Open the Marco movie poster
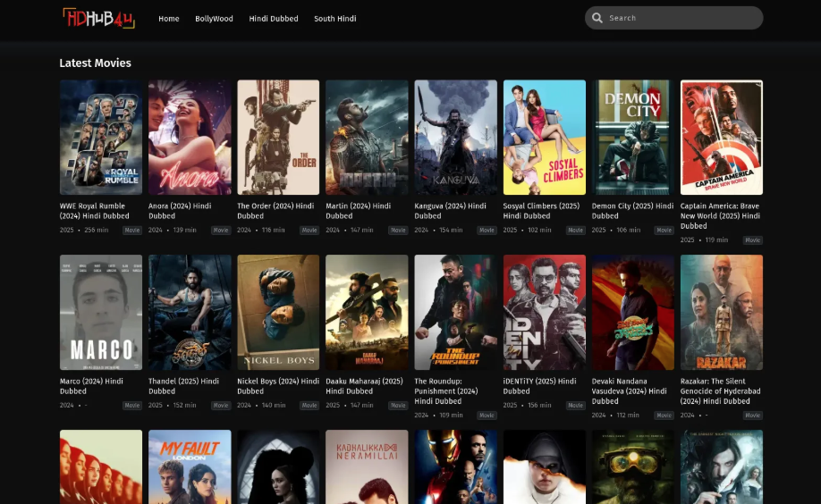This screenshot has width=821, height=504. coord(101,313)
